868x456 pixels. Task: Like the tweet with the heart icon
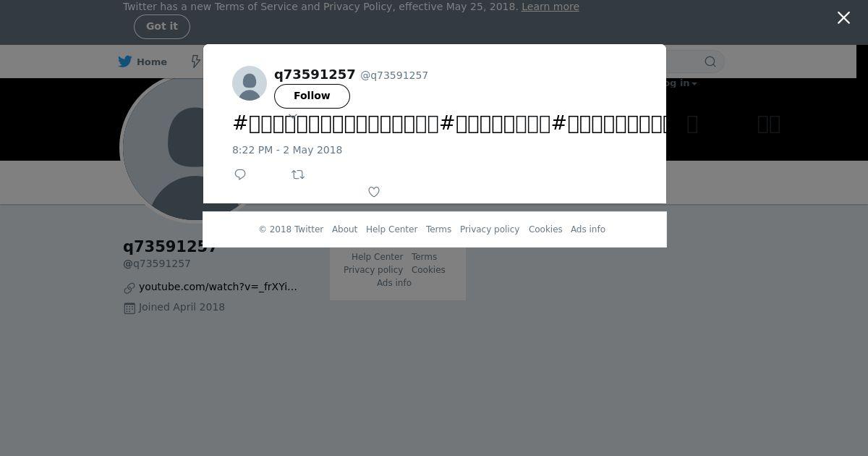pos(374,192)
